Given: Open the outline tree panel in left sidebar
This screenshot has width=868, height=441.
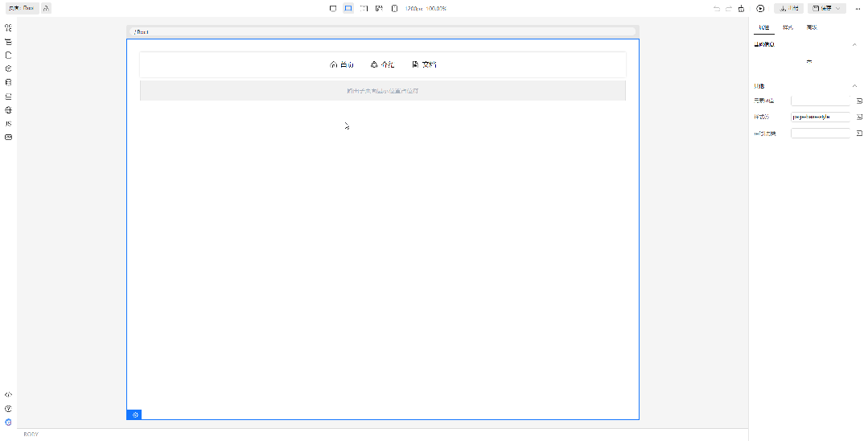Looking at the screenshot, I should [x=8, y=42].
